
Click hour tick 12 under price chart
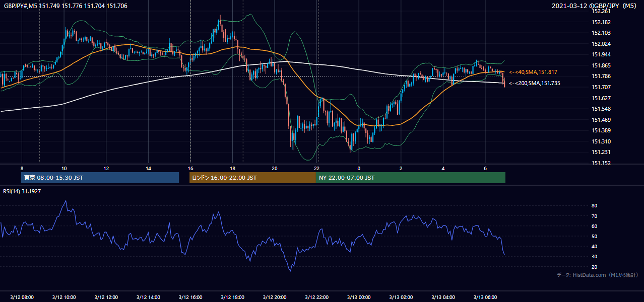pos(106,168)
